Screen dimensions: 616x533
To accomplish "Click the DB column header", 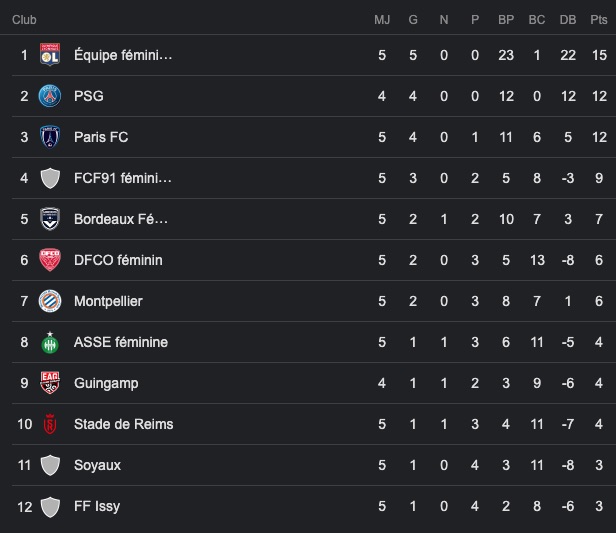I will pyautogui.click(x=568, y=20).
